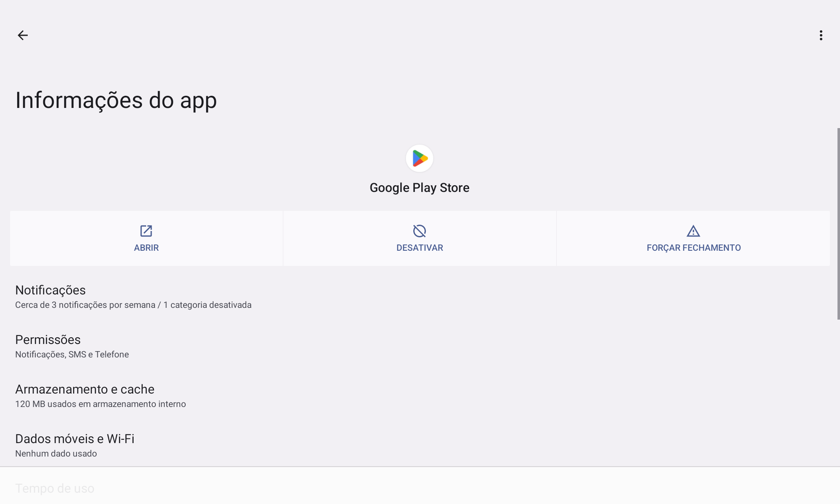Tap the Google Play Store app icon
Screen dimensions: 840x504
click(420, 158)
